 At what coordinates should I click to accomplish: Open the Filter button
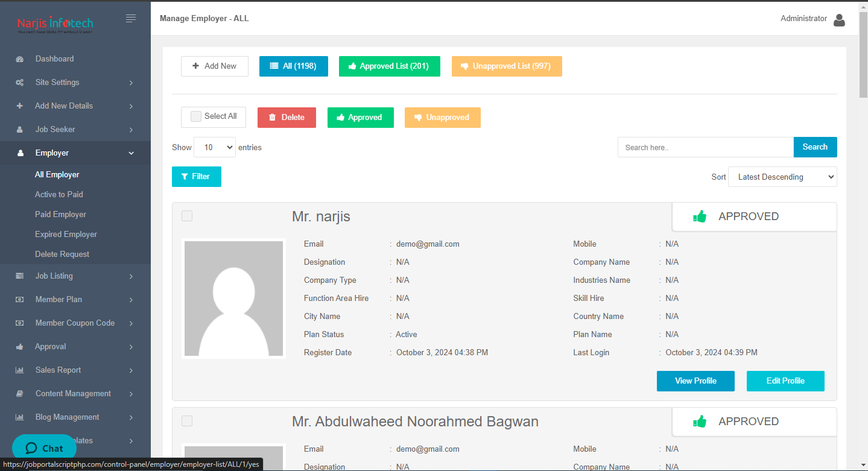197,177
